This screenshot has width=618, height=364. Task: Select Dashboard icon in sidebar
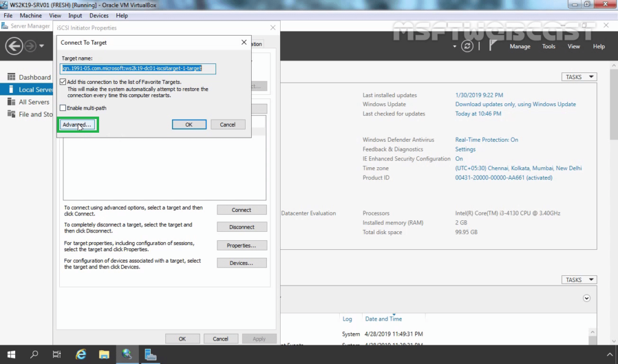(x=11, y=77)
